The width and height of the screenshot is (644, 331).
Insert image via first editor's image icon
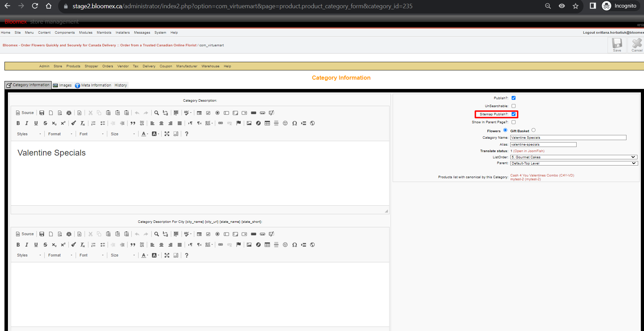[x=249, y=123]
